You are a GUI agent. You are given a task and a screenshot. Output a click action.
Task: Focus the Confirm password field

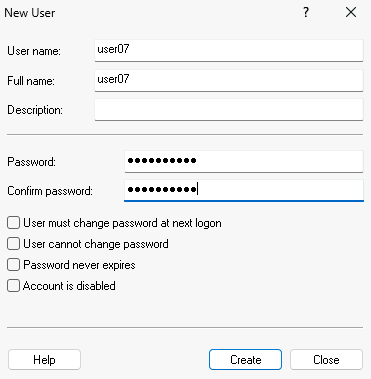pos(244,191)
